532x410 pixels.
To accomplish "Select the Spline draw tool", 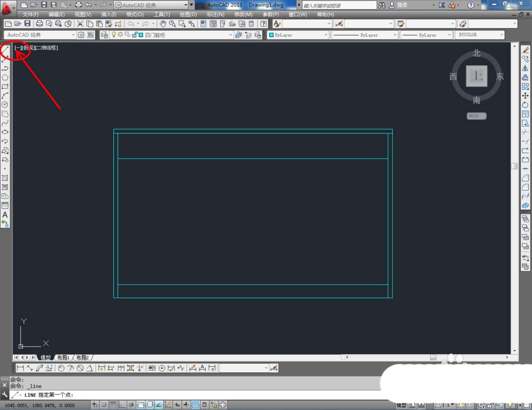I will coord(5,123).
